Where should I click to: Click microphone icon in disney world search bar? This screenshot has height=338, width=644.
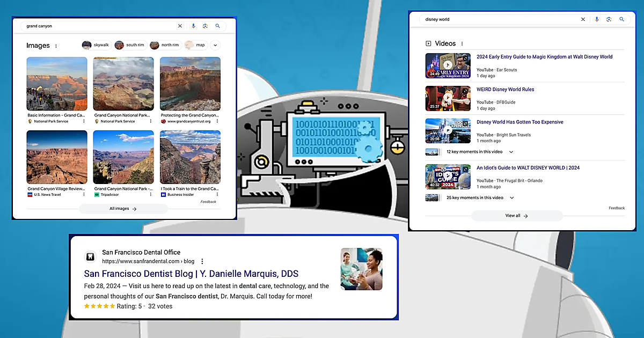[x=596, y=19]
